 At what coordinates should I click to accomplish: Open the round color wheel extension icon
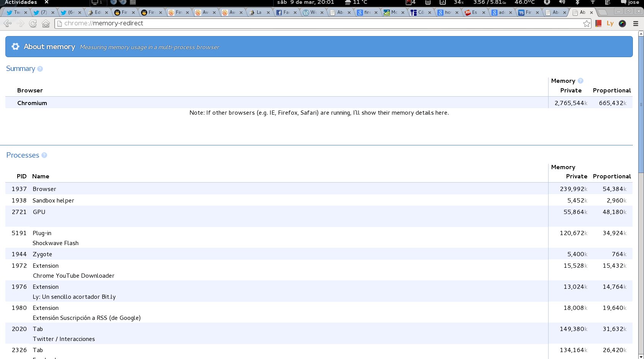tap(623, 23)
